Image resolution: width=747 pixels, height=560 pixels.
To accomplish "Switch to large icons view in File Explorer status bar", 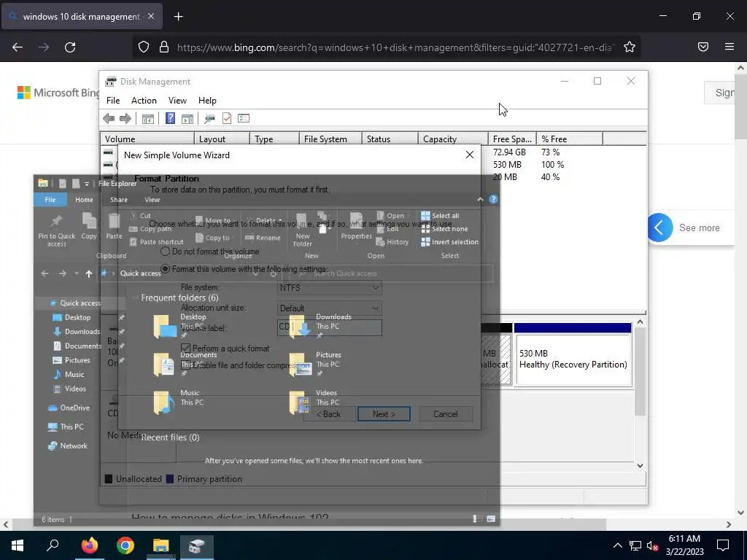I will point(491,518).
